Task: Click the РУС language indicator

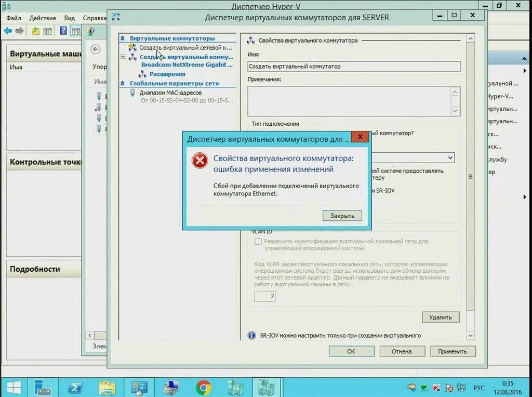Action: [x=478, y=388]
